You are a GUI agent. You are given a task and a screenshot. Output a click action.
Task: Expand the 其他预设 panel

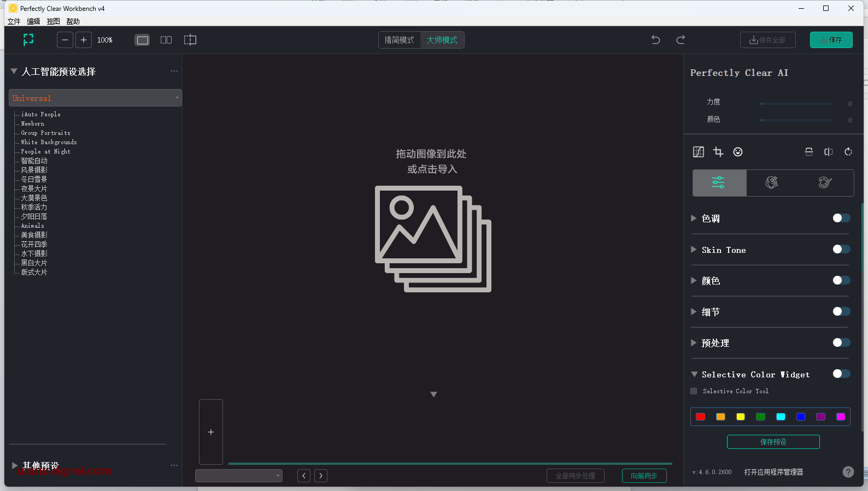(x=15, y=465)
